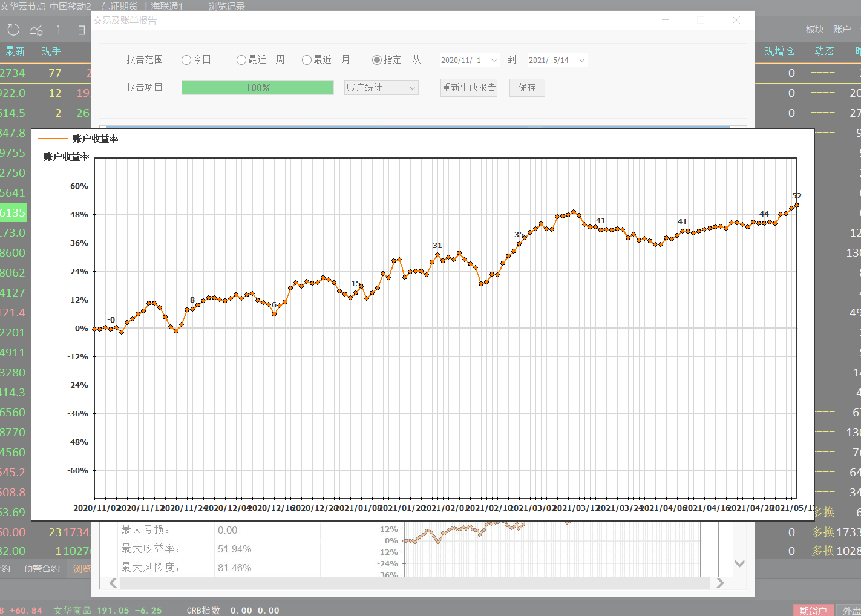The height and width of the screenshot is (616, 861).
Task: Switch to the 预警合约 tab
Action: coord(41,568)
